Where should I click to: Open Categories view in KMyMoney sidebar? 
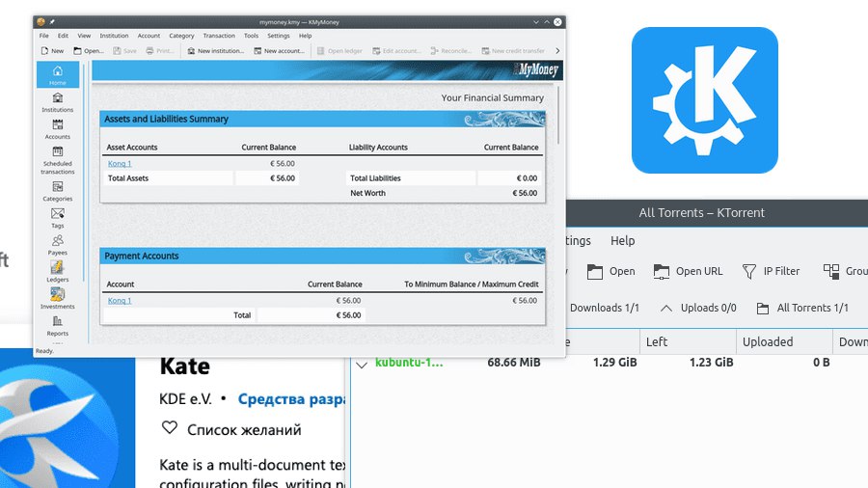[58, 191]
